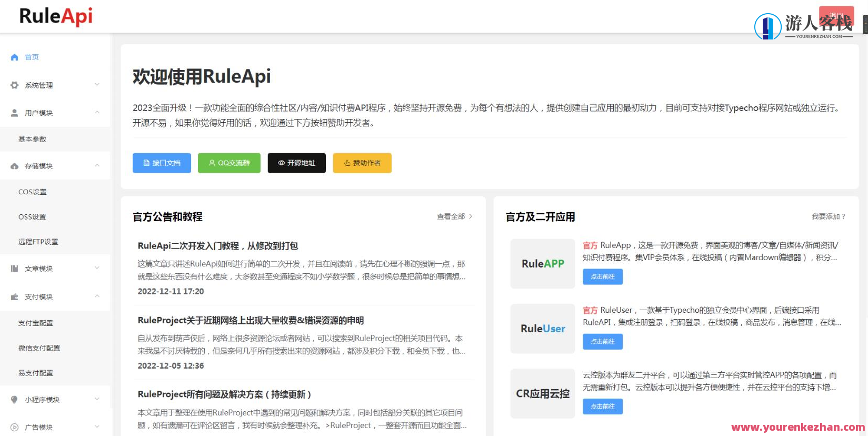Click the RuleAPP thumbnail
Image resolution: width=868 pixels, height=436 pixels.
pos(543,264)
